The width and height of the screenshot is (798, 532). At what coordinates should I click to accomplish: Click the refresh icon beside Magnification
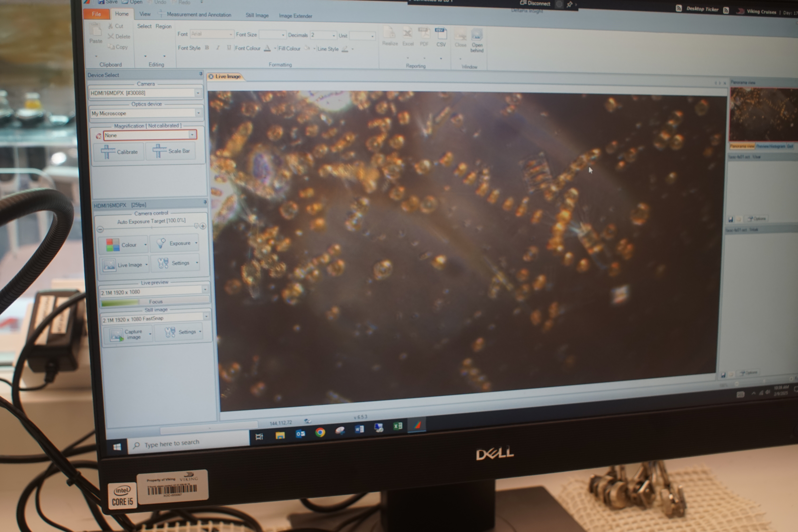98,136
